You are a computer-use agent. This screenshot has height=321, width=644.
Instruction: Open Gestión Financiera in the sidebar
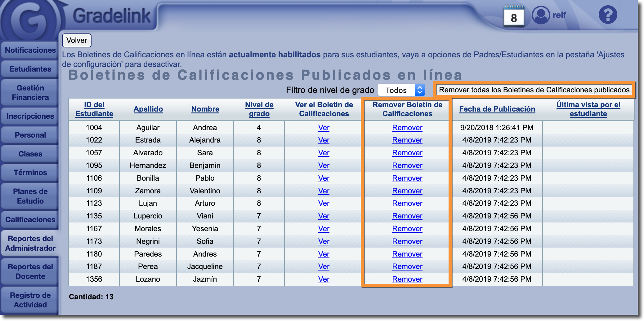coord(30,93)
